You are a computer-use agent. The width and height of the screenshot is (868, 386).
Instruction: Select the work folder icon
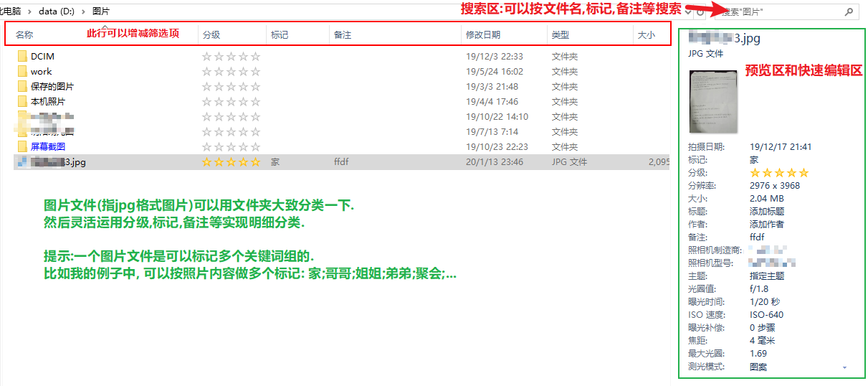(x=22, y=71)
